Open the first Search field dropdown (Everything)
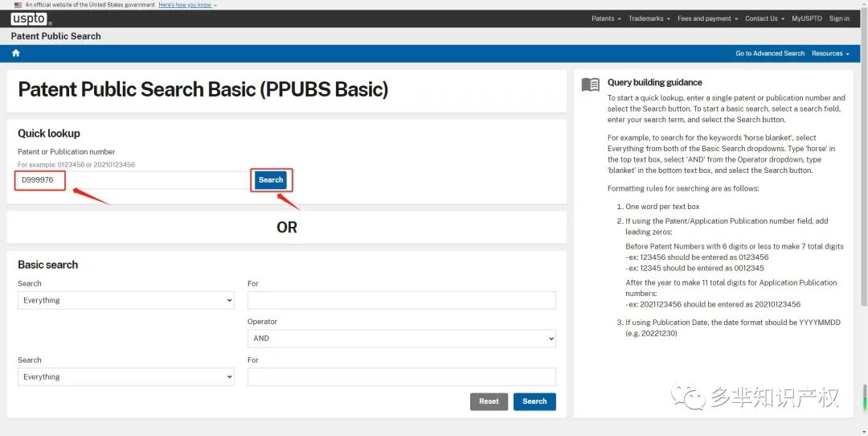Viewport: 868px width, 436px height. [125, 300]
